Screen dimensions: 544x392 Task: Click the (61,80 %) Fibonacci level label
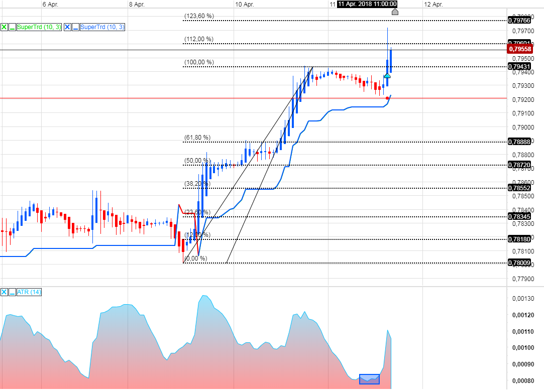[197, 137]
